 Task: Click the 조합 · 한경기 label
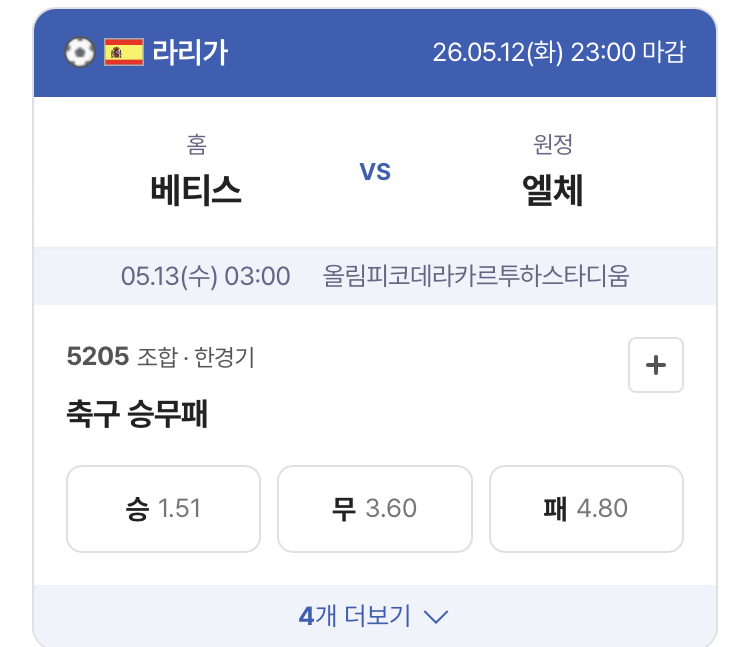tap(196, 357)
